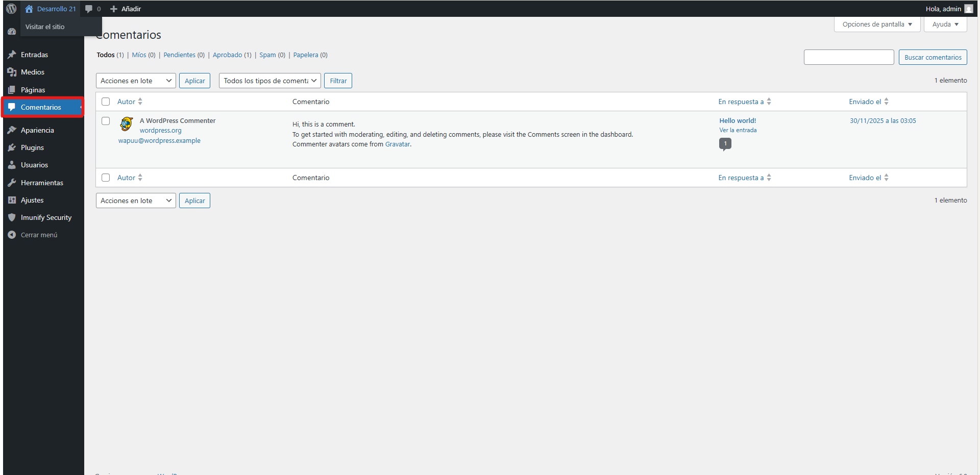Open the Dashboard gauge icon in sidebar
This screenshot has height=475, width=980.
12,32
